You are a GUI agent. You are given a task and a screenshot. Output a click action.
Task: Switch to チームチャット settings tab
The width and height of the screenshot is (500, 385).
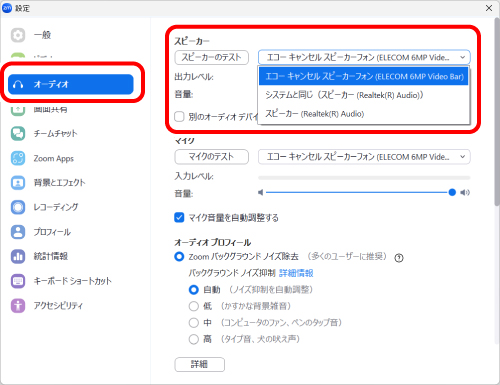pos(55,134)
